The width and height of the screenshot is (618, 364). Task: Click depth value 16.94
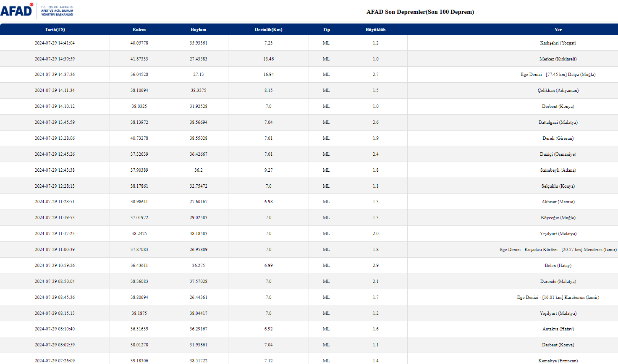269,74
